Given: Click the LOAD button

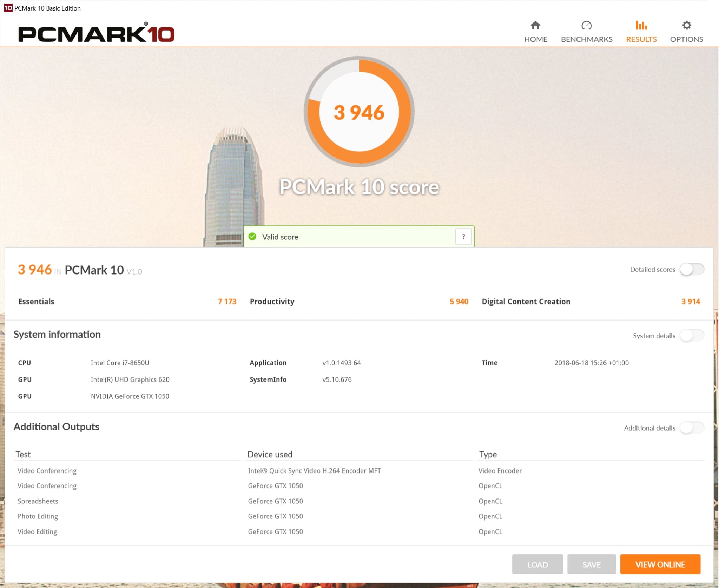Looking at the screenshot, I should (x=537, y=564).
